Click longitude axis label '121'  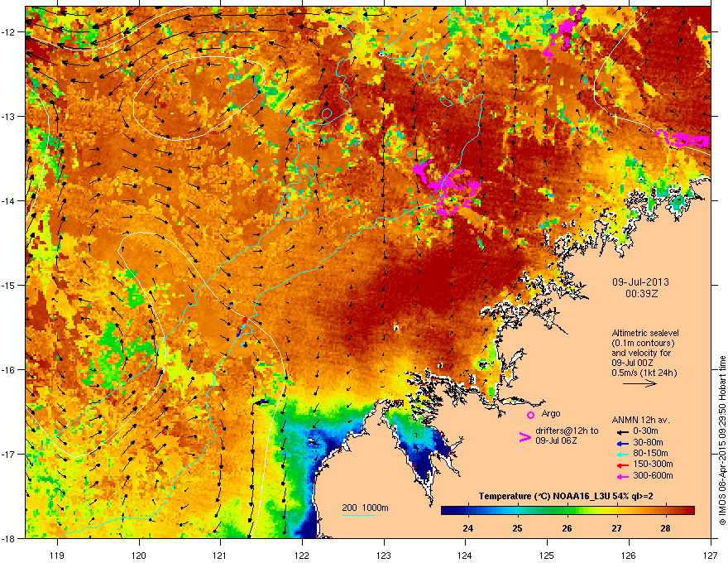220,555
